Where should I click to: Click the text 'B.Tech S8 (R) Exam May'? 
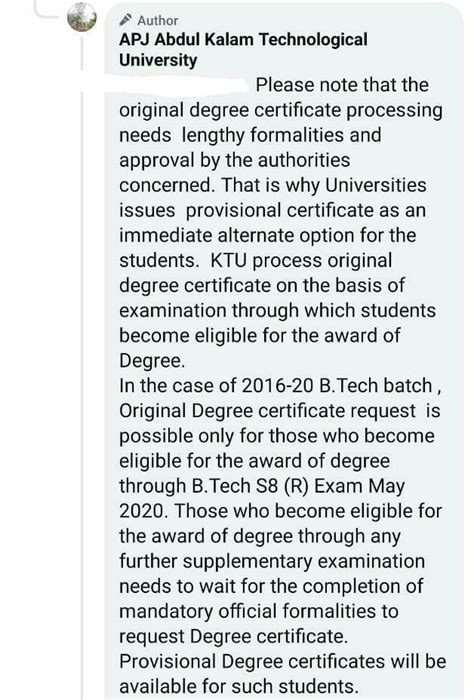click(298, 486)
